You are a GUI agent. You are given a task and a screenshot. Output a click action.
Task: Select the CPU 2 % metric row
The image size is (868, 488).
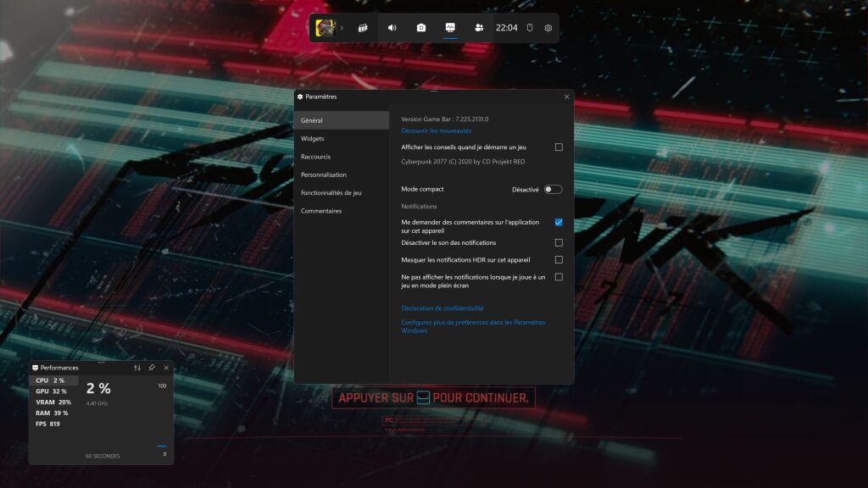coord(53,380)
